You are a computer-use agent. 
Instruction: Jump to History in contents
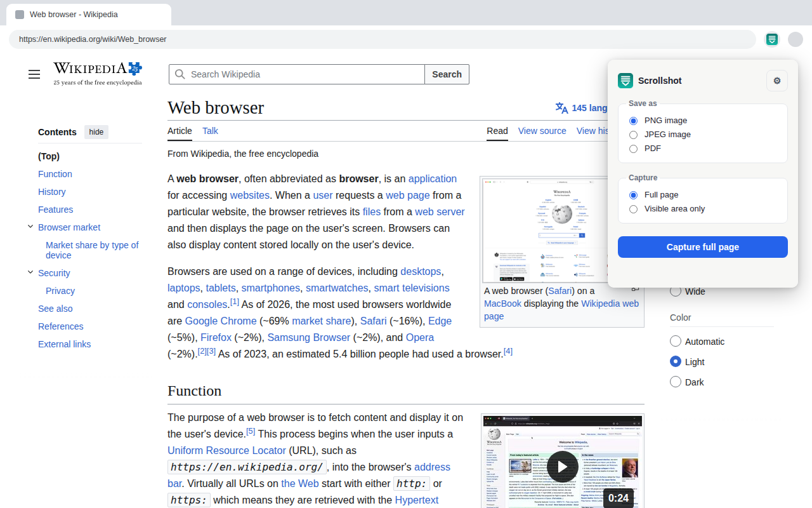pyautogui.click(x=52, y=192)
